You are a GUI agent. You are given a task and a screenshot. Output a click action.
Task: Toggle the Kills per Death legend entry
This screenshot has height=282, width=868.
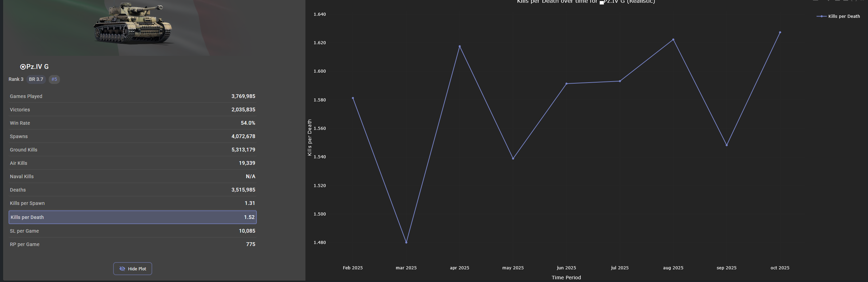[839, 16]
